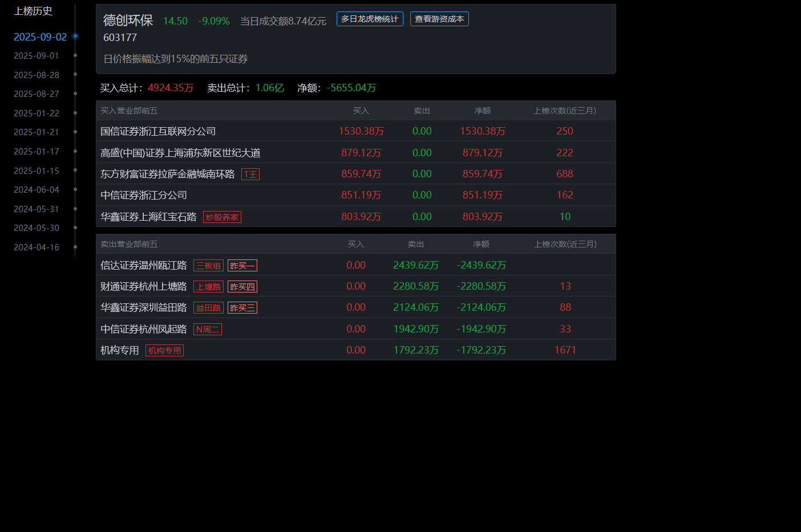
Task: Open the 2025-01-21 history entry
Action: pos(37,132)
